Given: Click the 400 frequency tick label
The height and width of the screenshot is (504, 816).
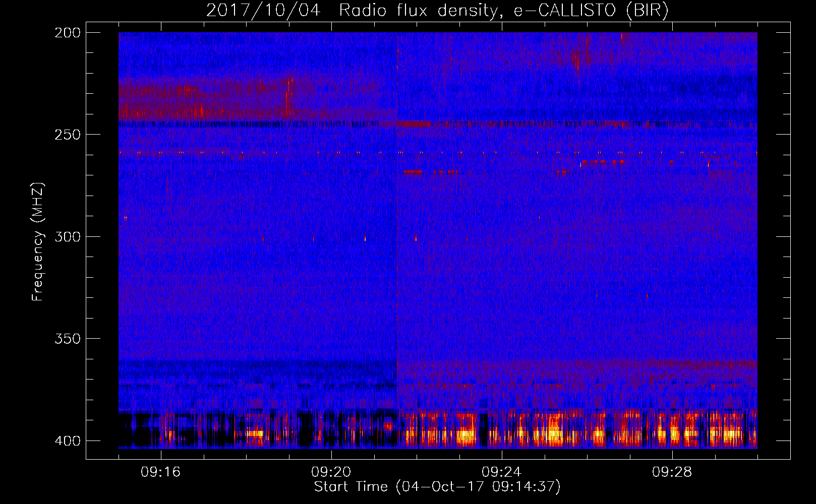Looking at the screenshot, I should click(x=67, y=441).
